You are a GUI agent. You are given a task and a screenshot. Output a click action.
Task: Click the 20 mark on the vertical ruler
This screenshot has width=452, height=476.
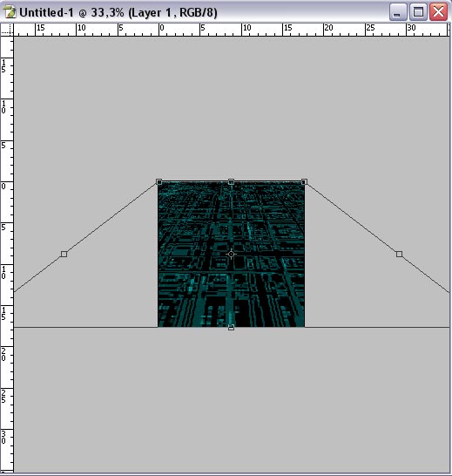click(3, 355)
